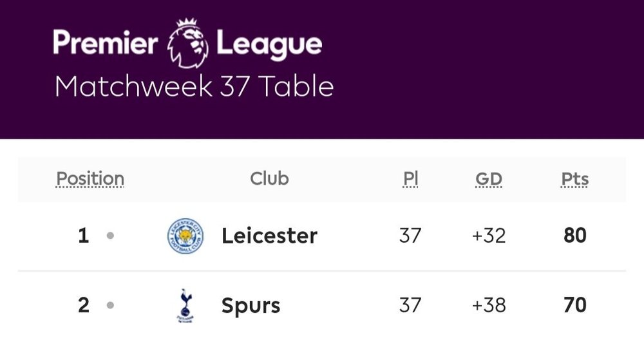The image size is (644, 338).
Task: Click the Leicester City club crest
Action: coord(185,236)
